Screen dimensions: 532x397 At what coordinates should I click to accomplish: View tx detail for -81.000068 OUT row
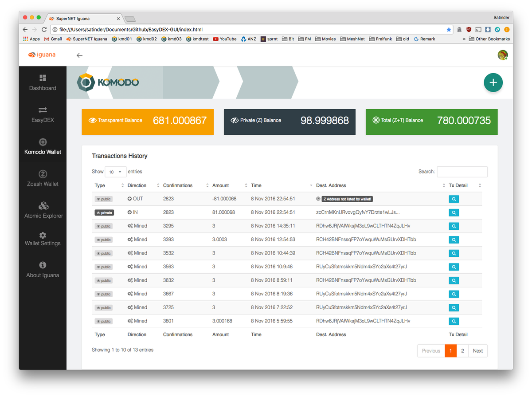454,199
